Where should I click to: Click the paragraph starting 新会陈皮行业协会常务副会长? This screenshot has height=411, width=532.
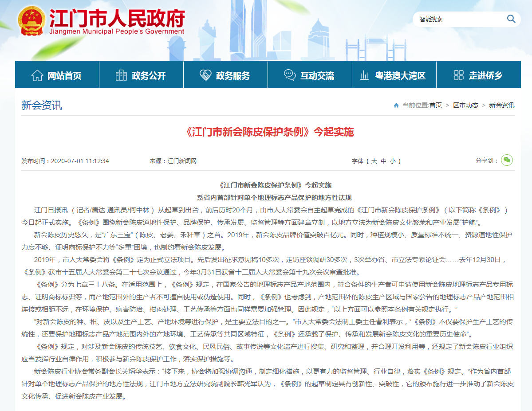pyautogui.click(x=268, y=384)
